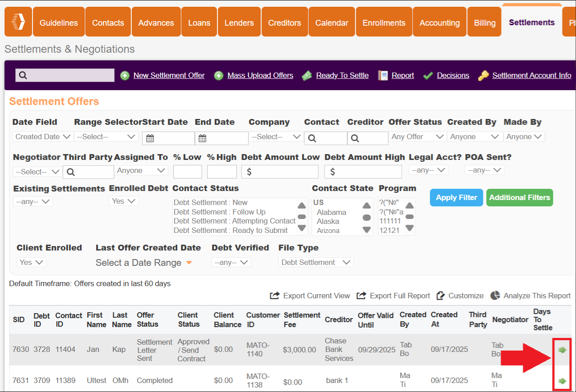Viewport: 576px width, 392px height.
Task: Click green plus icon beside Mass Upload Offers
Action: [219, 76]
